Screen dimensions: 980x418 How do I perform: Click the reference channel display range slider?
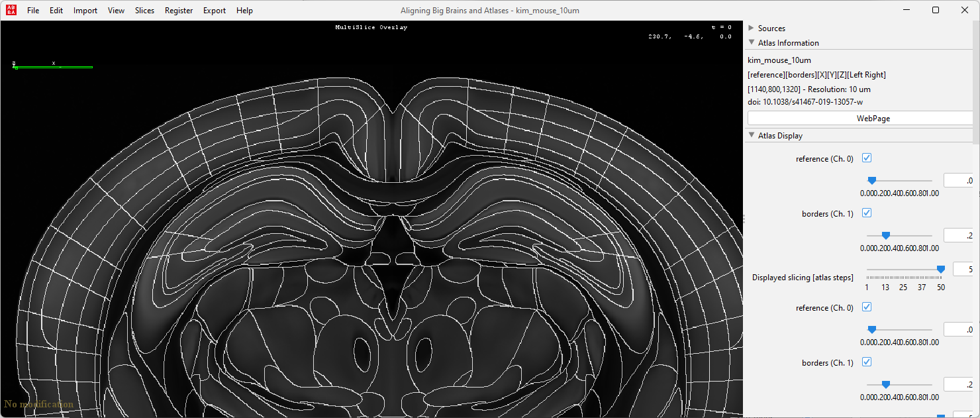point(872,180)
